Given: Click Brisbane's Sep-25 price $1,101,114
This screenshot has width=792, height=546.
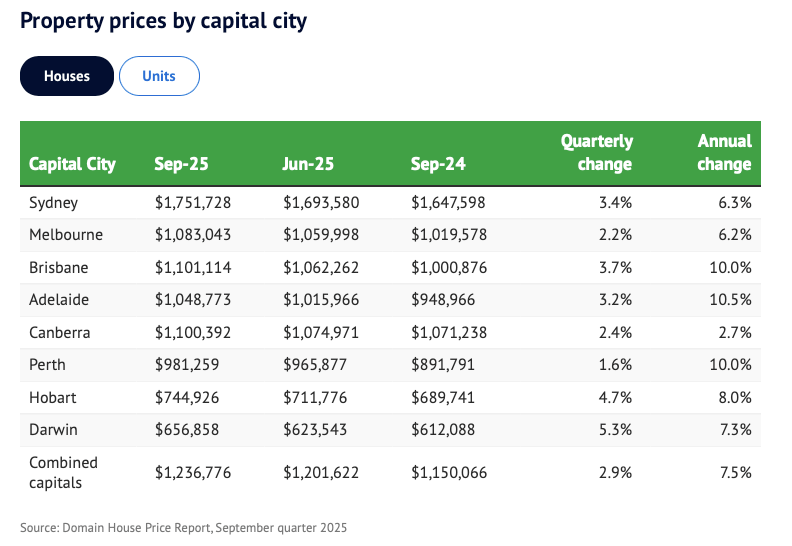Looking at the screenshot, I should point(193,268).
